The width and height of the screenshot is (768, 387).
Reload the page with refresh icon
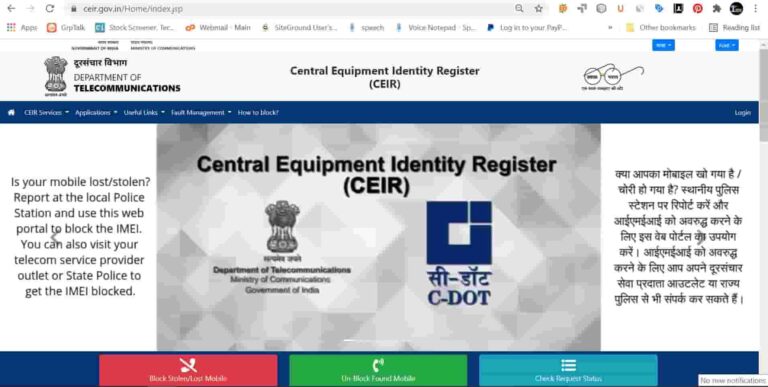[49, 8]
